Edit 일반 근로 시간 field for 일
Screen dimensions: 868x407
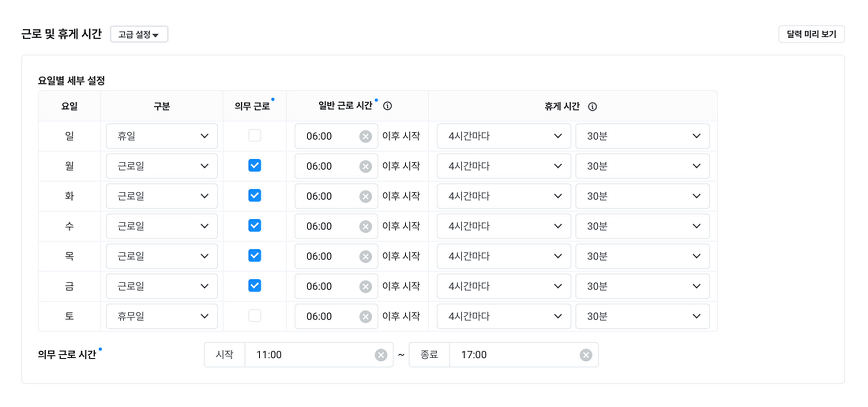coord(336,136)
